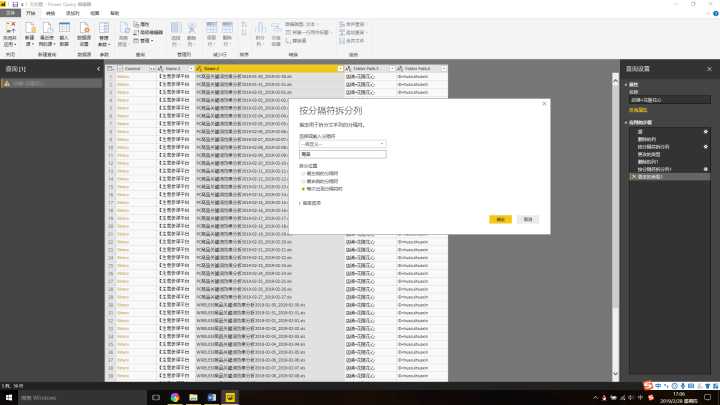Open settings gear of the Source (源) step
720x405 pixels.
(706, 132)
